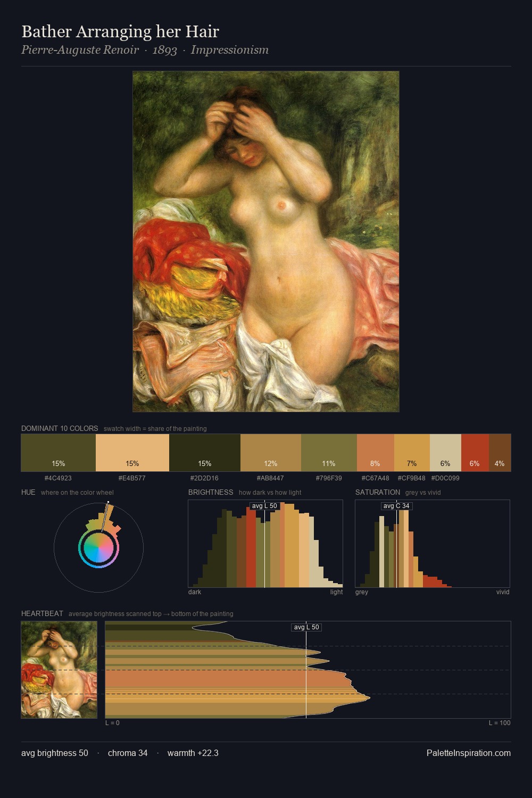The width and height of the screenshot is (532, 798).
Task: Click the small painting thumbnail beside Heartbeat chart
Action: pos(59,670)
